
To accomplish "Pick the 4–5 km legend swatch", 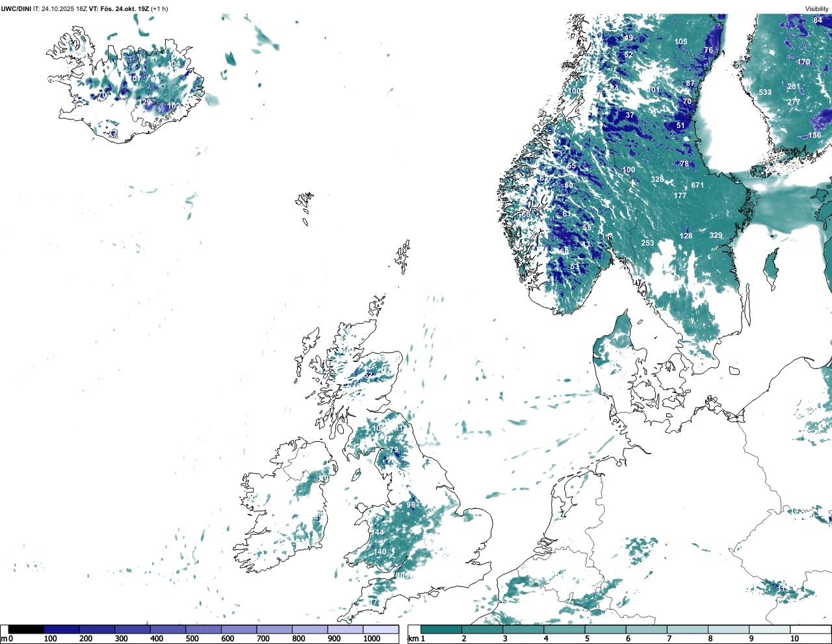I will 564,629.
